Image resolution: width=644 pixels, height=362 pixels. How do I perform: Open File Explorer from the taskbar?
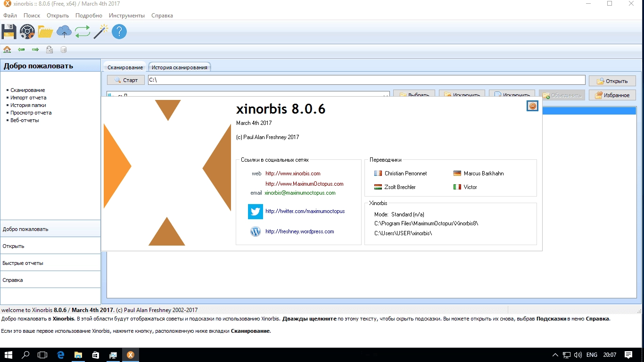(78, 355)
